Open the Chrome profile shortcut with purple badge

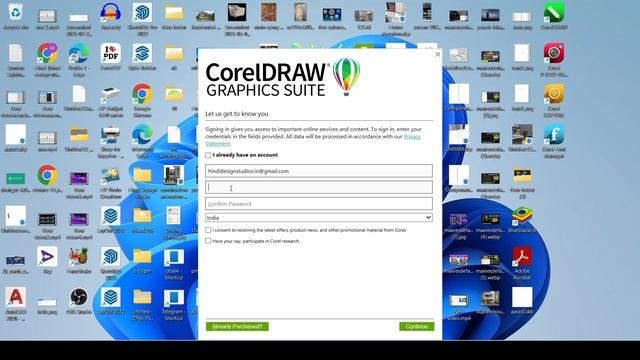[x=47, y=53]
